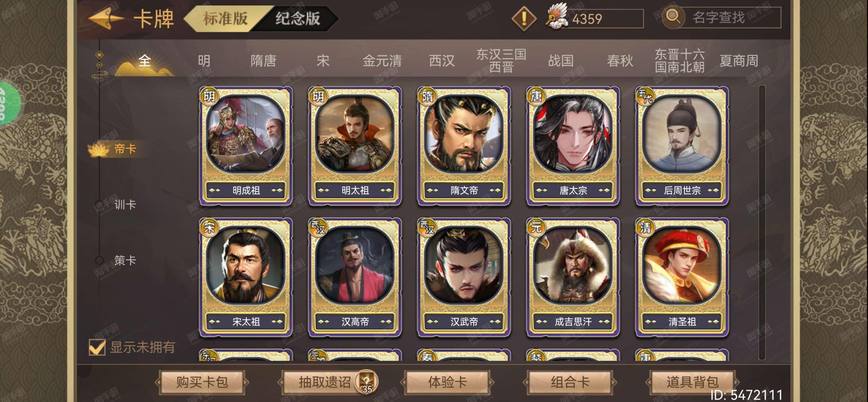The width and height of the screenshot is (868, 402).
Task: Open 购买卡包 button
Action: 202,382
